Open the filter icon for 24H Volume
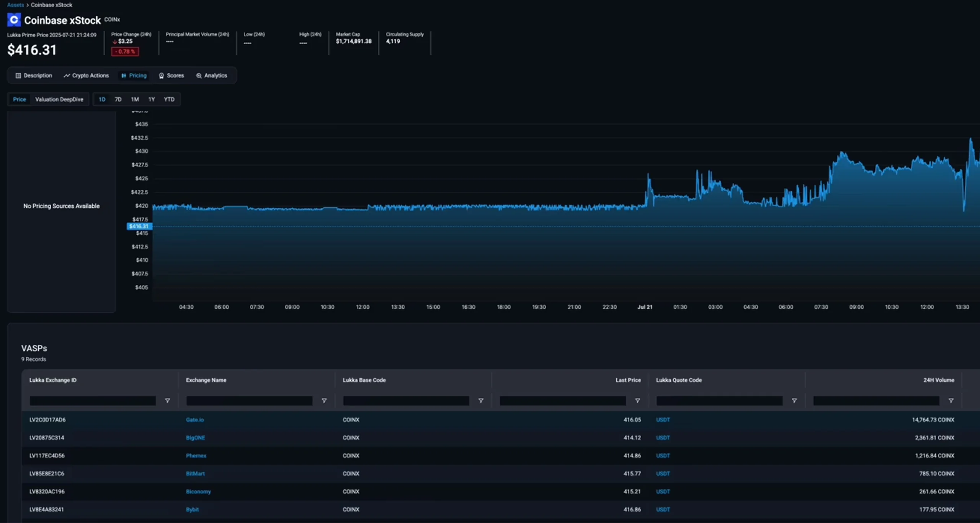This screenshot has width=980, height=523. point(951,401)
